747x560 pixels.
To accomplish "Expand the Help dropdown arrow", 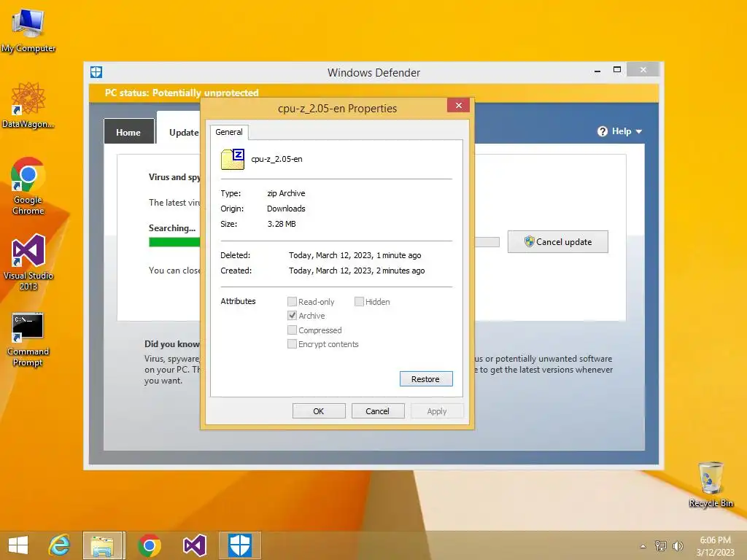I will [639, 131].
